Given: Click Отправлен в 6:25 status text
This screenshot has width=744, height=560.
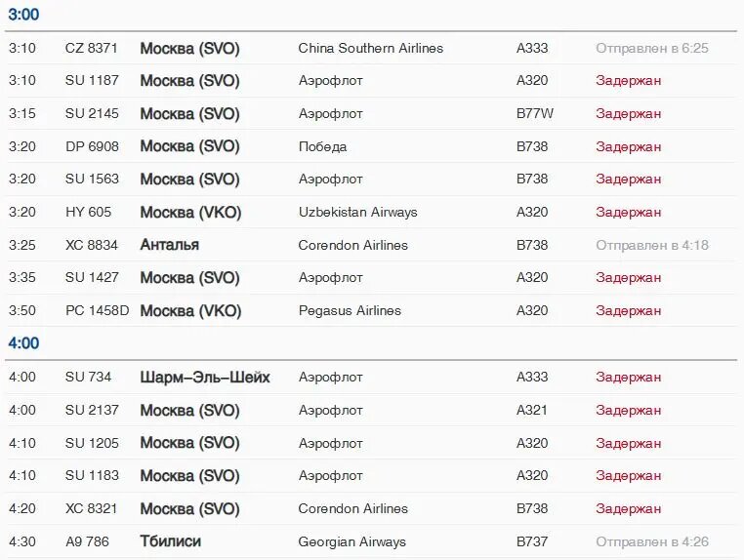Looking at the screenshot, I should tap(652, 48).
